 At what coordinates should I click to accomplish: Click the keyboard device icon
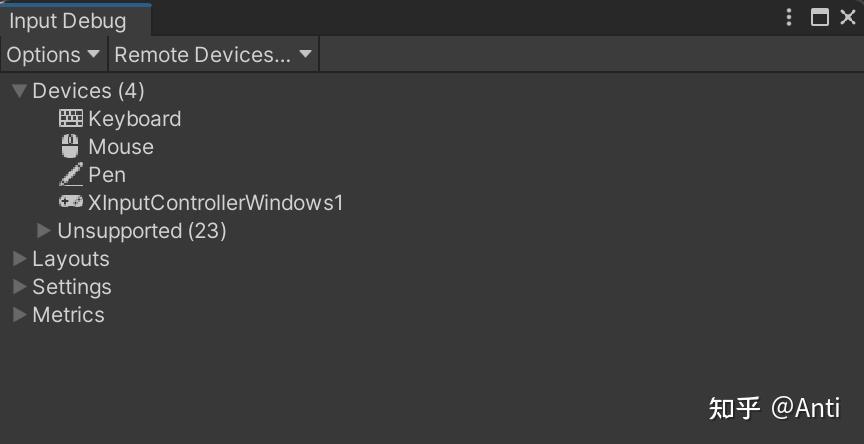[x=72, y=119]
